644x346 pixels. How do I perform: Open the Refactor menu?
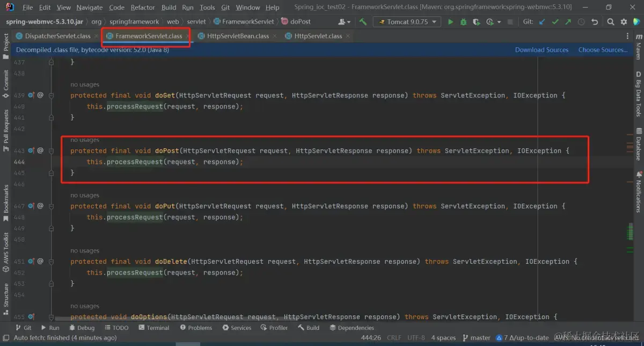pos(143,8)
